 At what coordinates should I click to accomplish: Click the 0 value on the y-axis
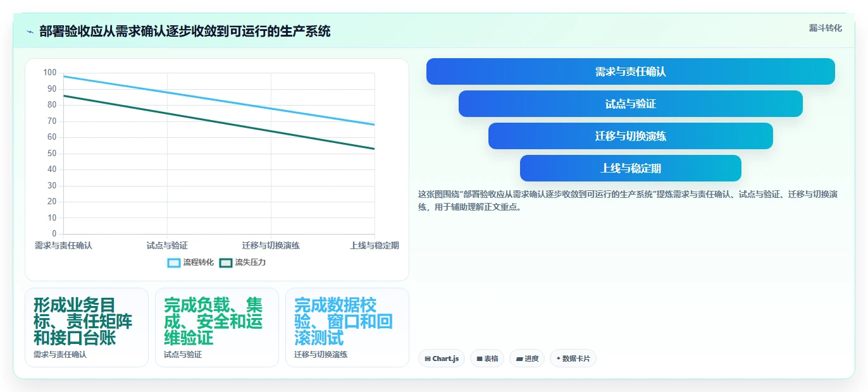click(54, 234)
